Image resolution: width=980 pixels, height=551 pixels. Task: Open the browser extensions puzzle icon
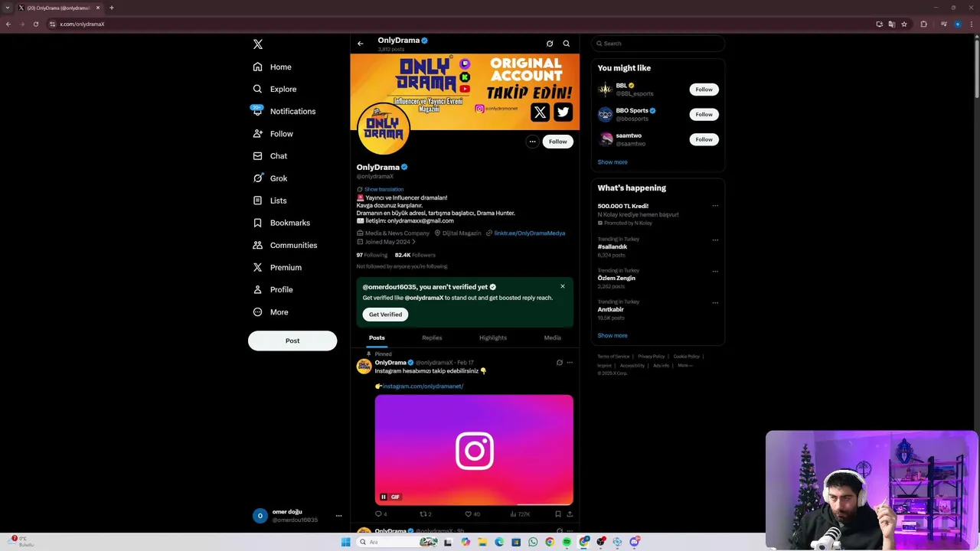point(923,24)
